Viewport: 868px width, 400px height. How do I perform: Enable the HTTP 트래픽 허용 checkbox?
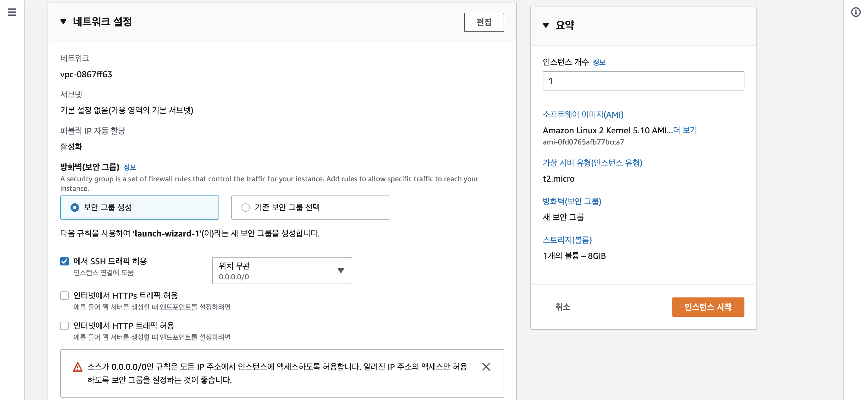point(64,325)
